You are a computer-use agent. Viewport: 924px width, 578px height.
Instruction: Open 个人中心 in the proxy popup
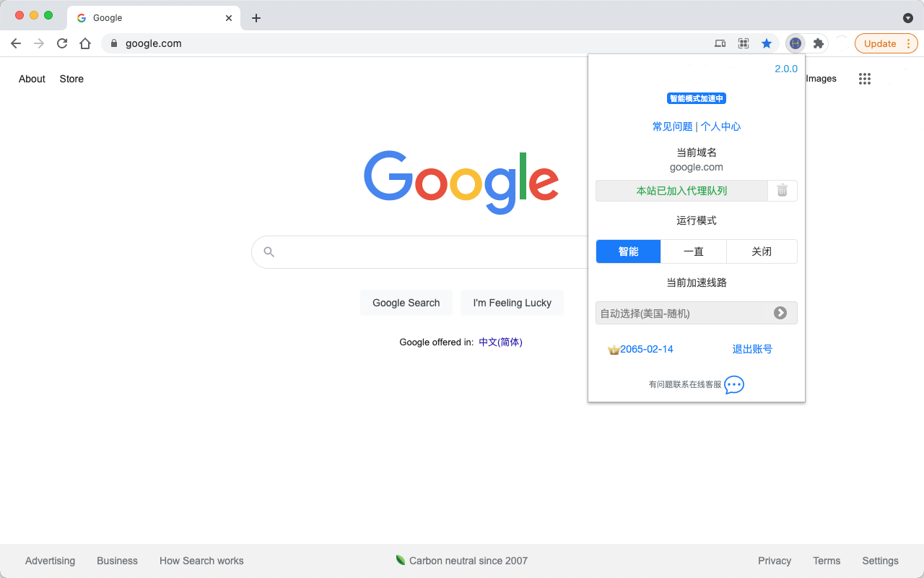(720, 126)
